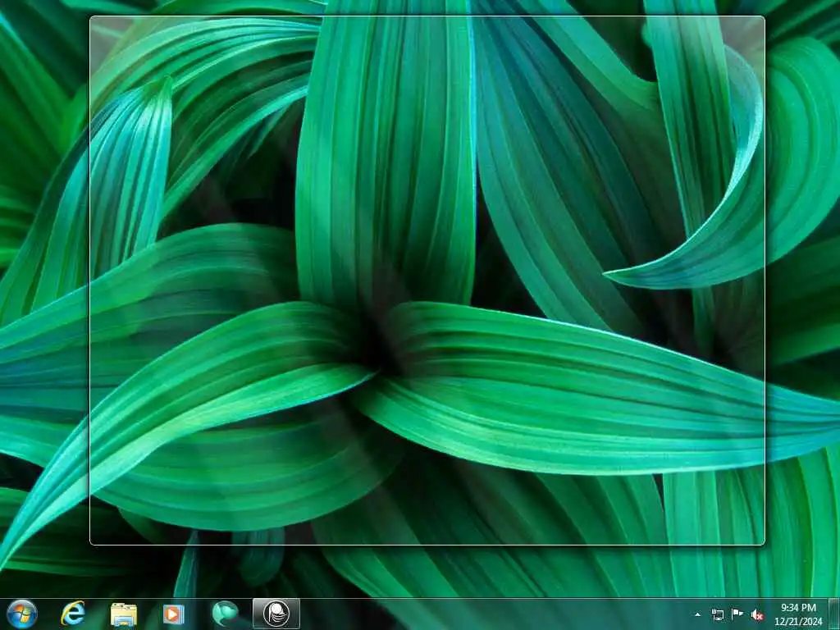Select the active white-circle app taskbar button
Screen dimensions: 840x630
(x=276, y=614)
